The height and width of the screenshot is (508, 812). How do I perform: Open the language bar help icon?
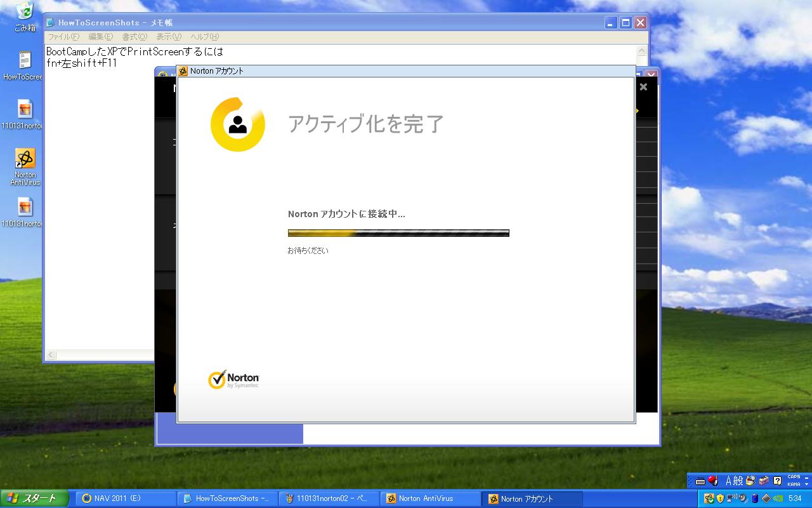(778, 481)
